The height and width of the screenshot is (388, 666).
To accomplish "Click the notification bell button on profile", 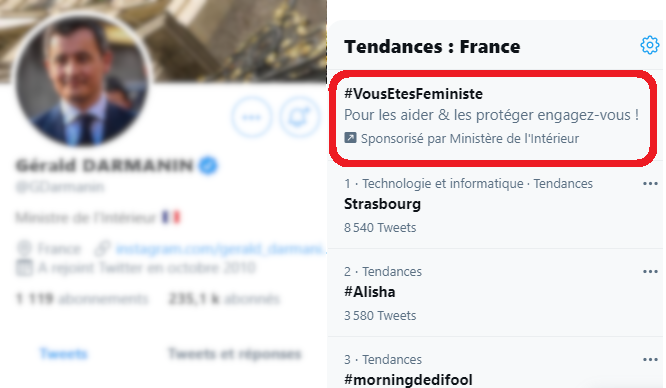I will pos(300,117).
